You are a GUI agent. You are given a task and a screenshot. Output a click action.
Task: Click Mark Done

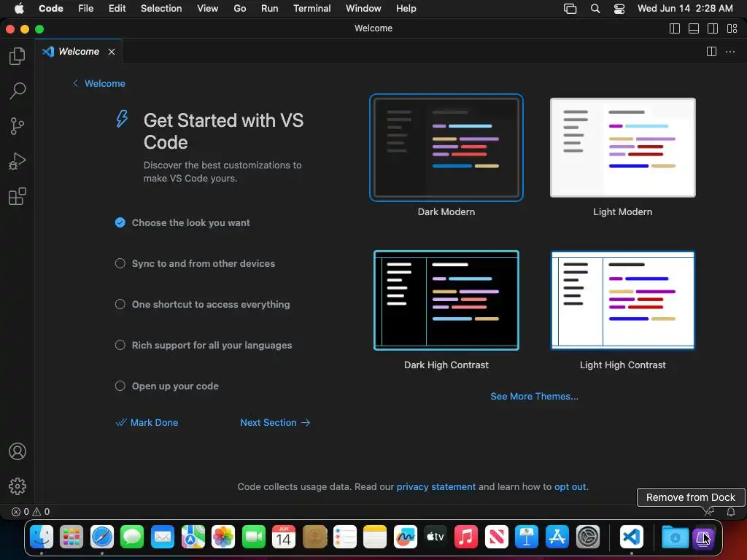pyautogui.click(x=147, y=422)
